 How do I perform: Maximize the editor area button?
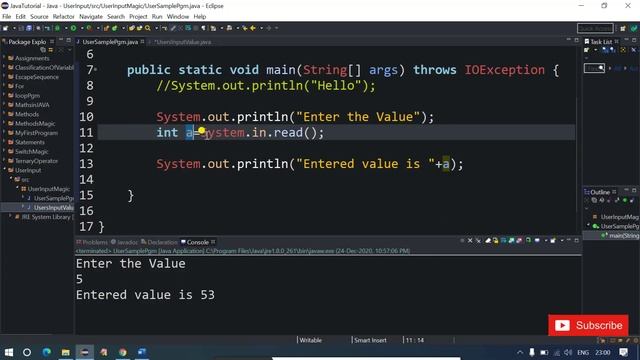(576, 40)
